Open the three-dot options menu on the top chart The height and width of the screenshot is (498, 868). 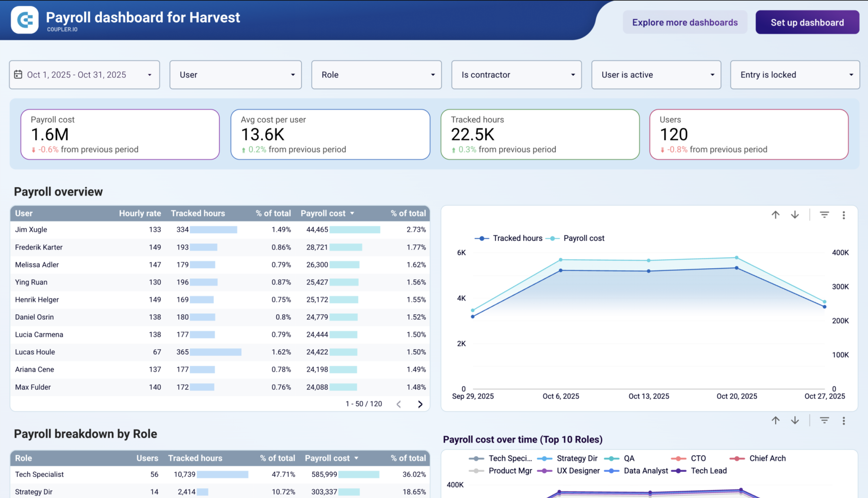[x=844, y=215]
